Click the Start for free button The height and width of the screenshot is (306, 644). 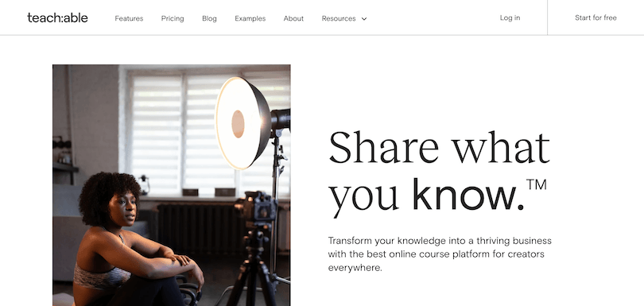click(x=596, y=17)
